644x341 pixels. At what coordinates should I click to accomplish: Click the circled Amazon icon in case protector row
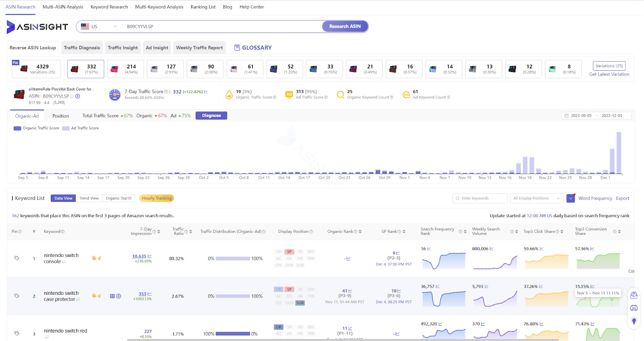119,296
